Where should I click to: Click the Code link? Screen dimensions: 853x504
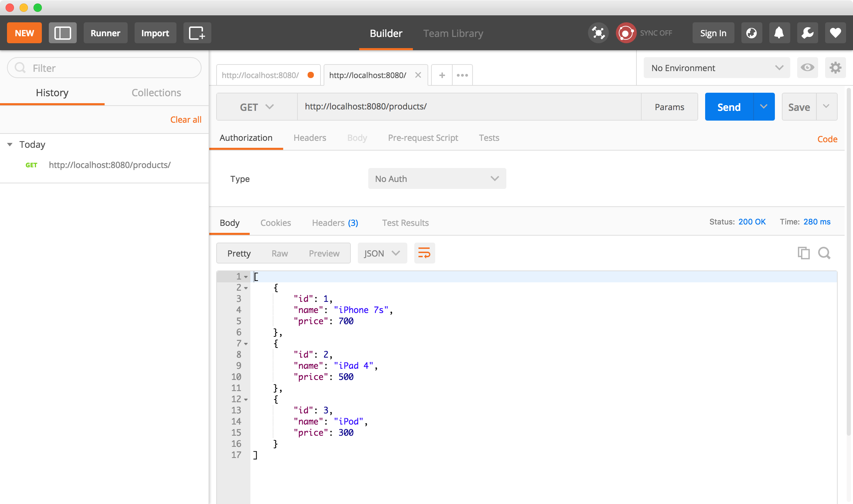[x=827, y=139]
